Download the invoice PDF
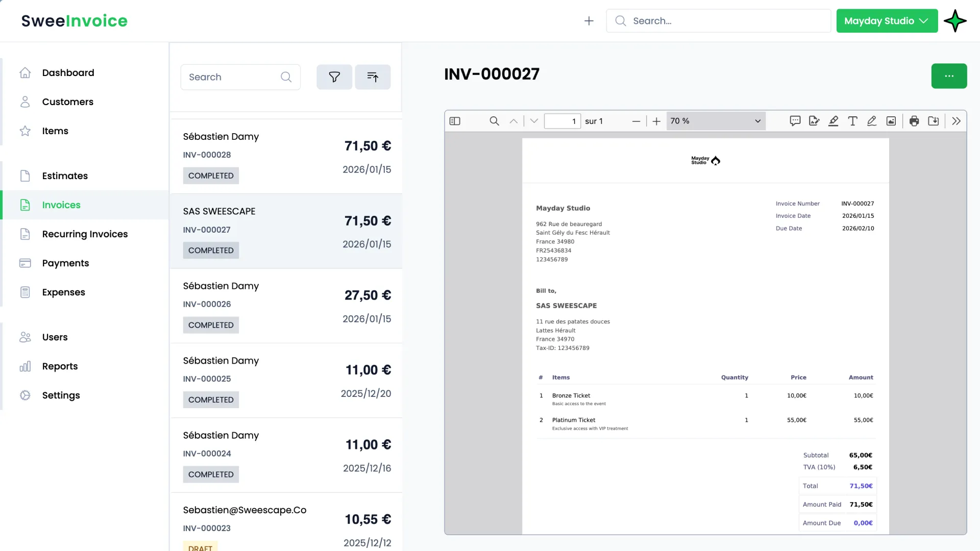Viewport: 980px width, 551px height. click(934, 121)
